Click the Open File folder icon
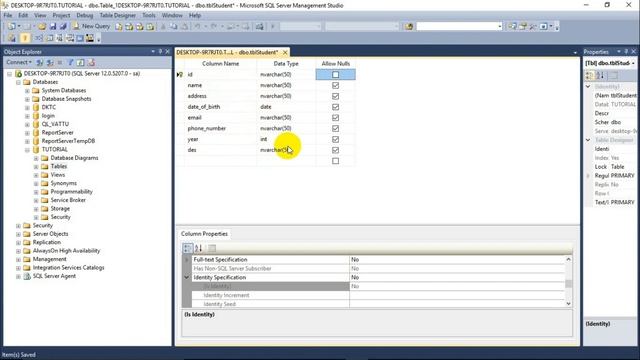 coord(42,27)
